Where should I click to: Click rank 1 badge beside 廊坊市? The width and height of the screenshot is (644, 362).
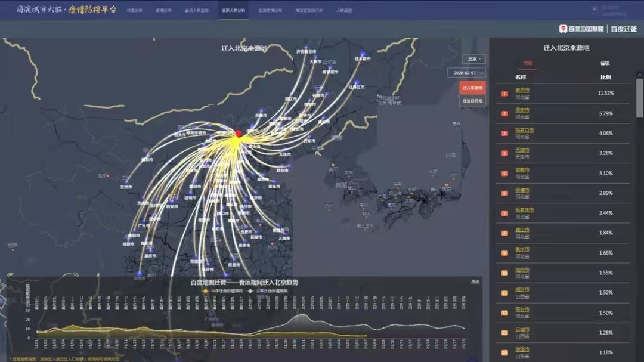504,94
